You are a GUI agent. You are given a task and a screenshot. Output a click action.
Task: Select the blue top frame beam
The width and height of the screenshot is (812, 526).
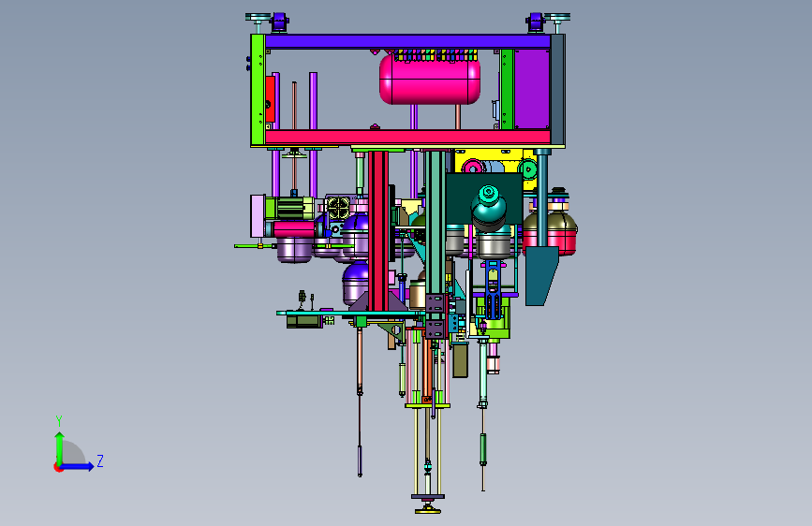(407, 41)
